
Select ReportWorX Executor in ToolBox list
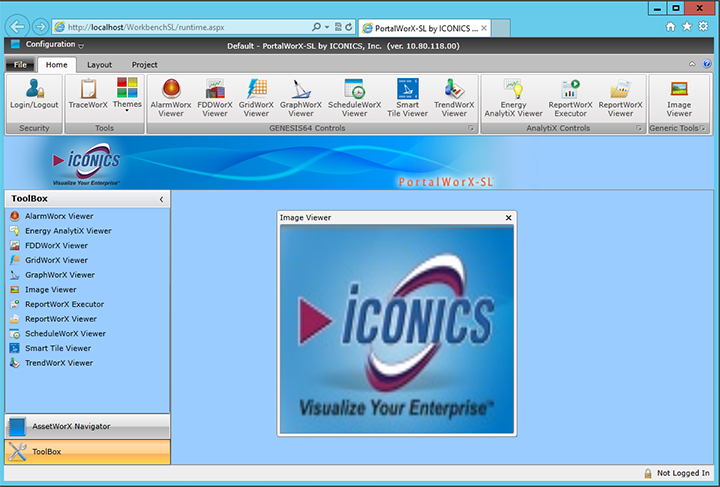87,304
